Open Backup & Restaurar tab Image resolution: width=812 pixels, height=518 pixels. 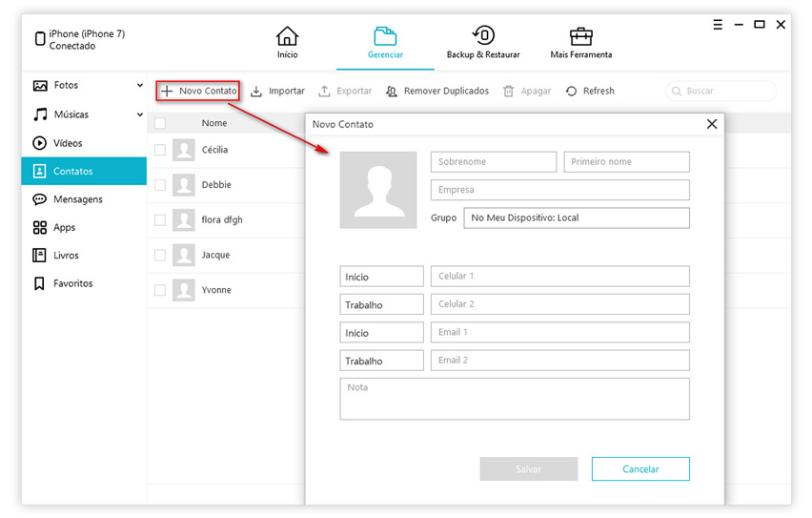coord(483,43)
